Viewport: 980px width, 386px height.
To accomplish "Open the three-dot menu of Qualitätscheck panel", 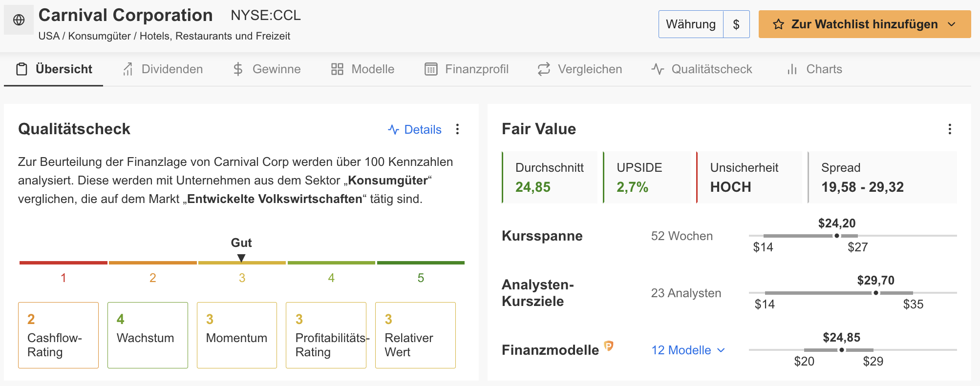I will [457, 129].
